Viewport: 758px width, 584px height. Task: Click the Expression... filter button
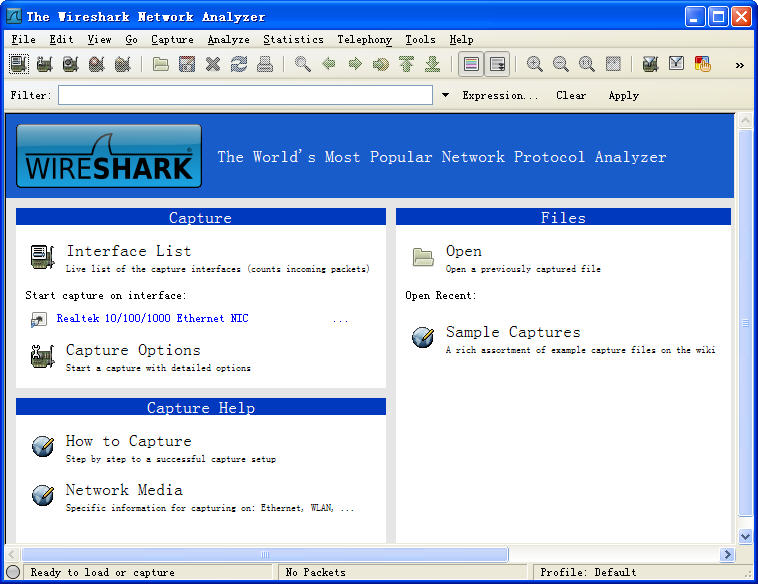pyautogui.click(x=500, y=96)
